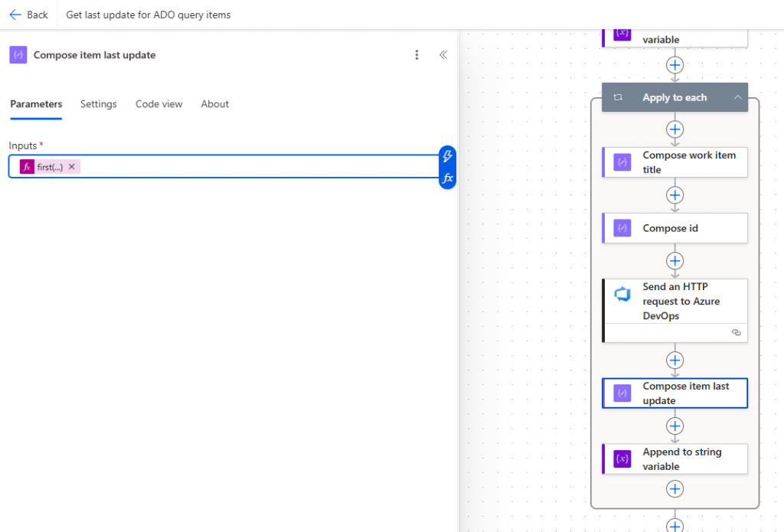Click the first(...) expression token
The image size is (784, 532).
tap(49, 167)
